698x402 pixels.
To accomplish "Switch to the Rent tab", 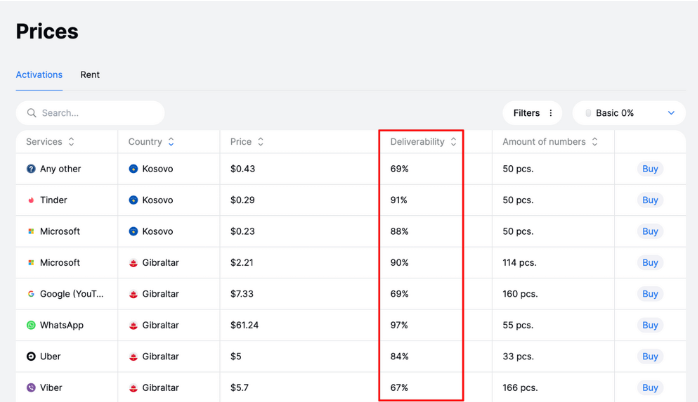I will point(90,75).
